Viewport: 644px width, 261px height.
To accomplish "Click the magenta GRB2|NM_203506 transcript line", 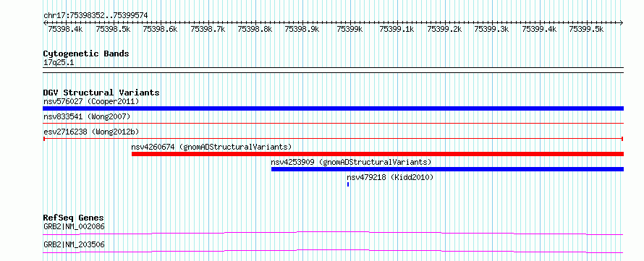I will tap(333, 251).
